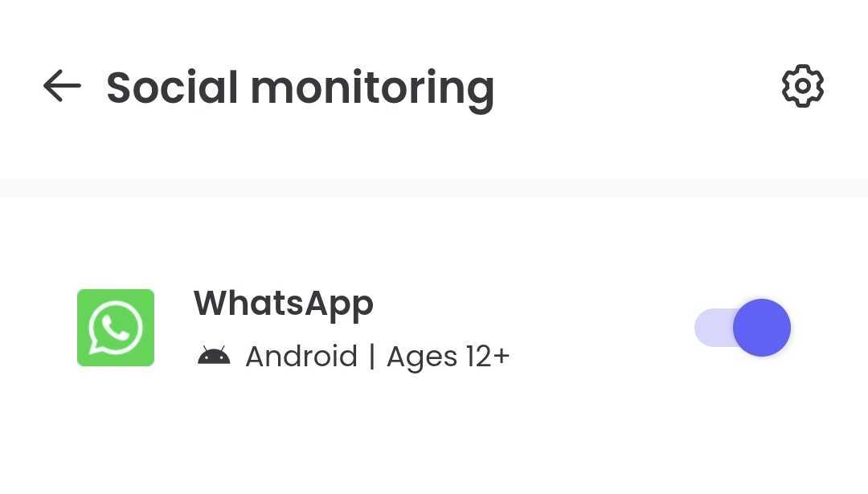Screen dimensions: 868x494
Task: Click the "Social monitoring" page title
Action: tap(300, 87)
